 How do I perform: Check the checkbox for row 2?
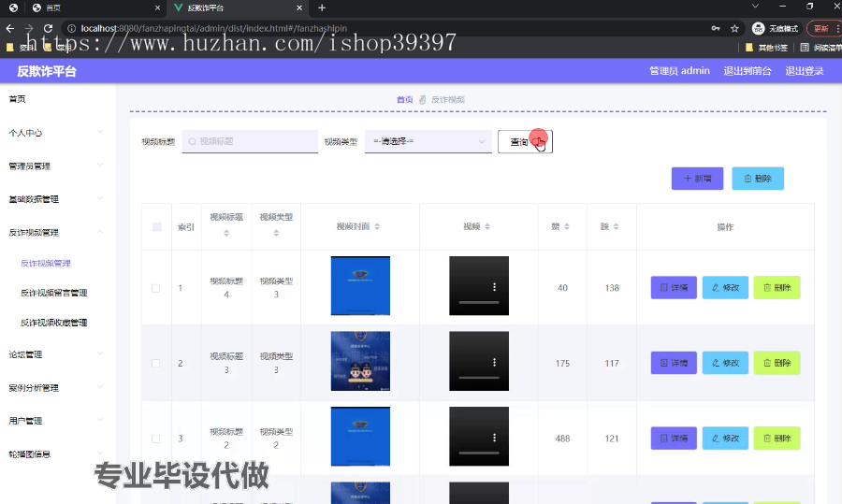click(155, 364)
